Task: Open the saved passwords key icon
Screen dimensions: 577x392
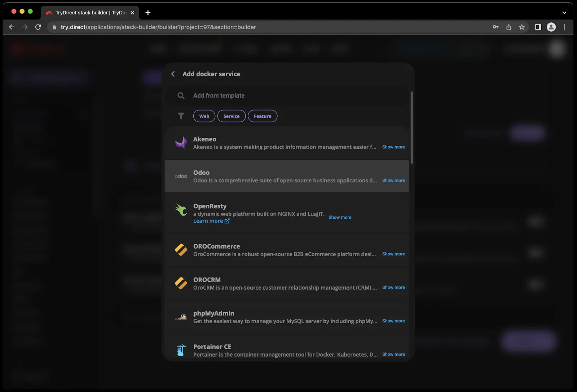Action: pyautogui.click(x=495, y=27)
